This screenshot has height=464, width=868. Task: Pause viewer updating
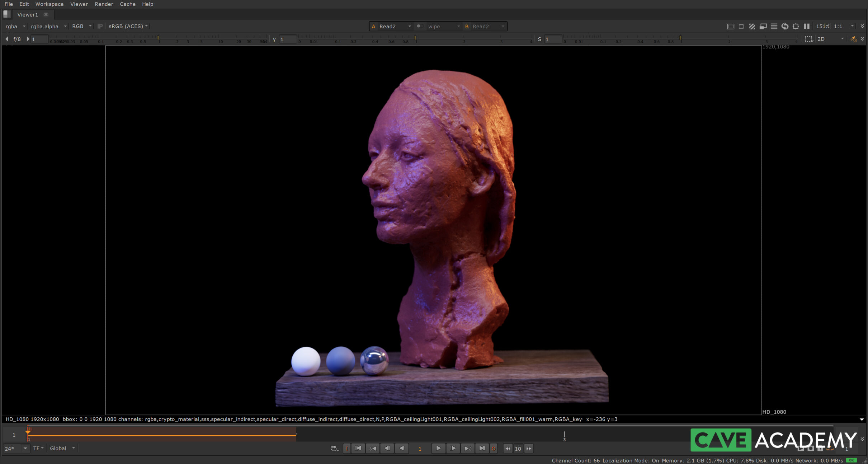click(x=807, y=26)
